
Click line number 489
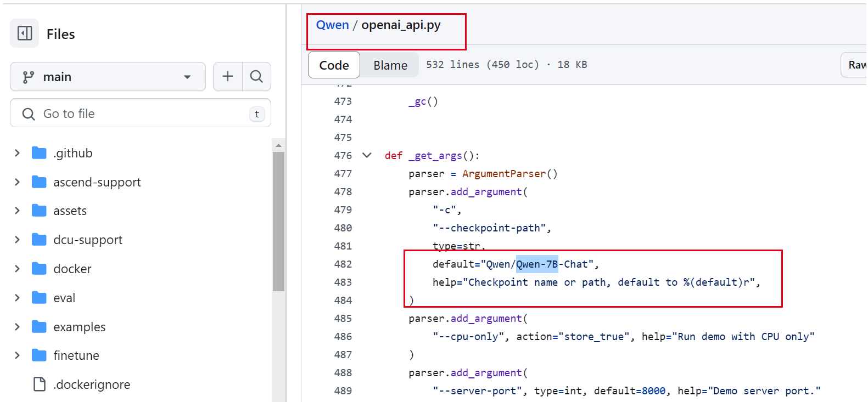[x=343, y=390]
